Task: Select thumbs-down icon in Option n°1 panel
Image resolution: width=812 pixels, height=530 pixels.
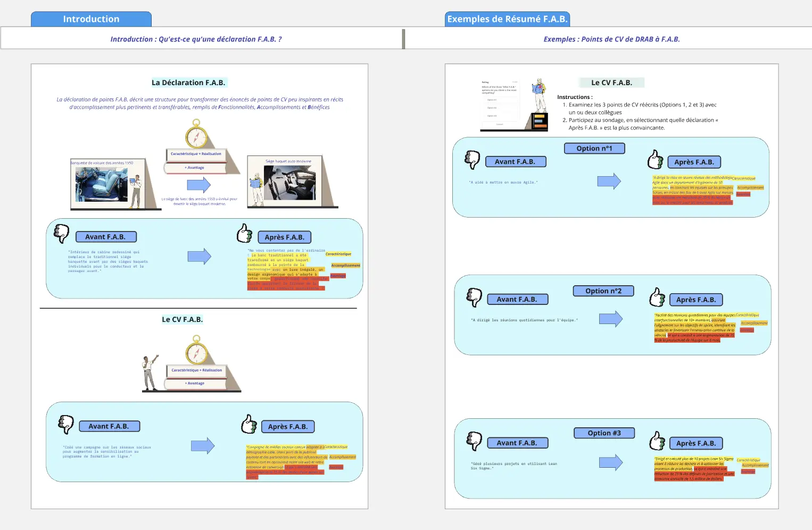Action: click(x=472, y=159)
